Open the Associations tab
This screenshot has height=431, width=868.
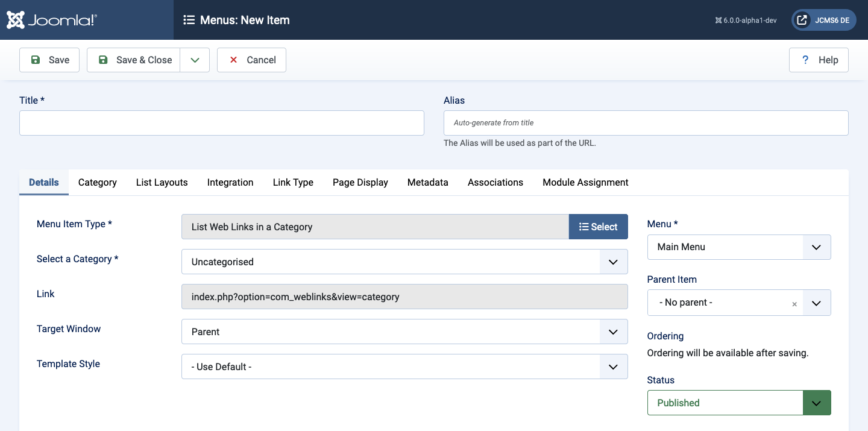click(x=495, y=182)
